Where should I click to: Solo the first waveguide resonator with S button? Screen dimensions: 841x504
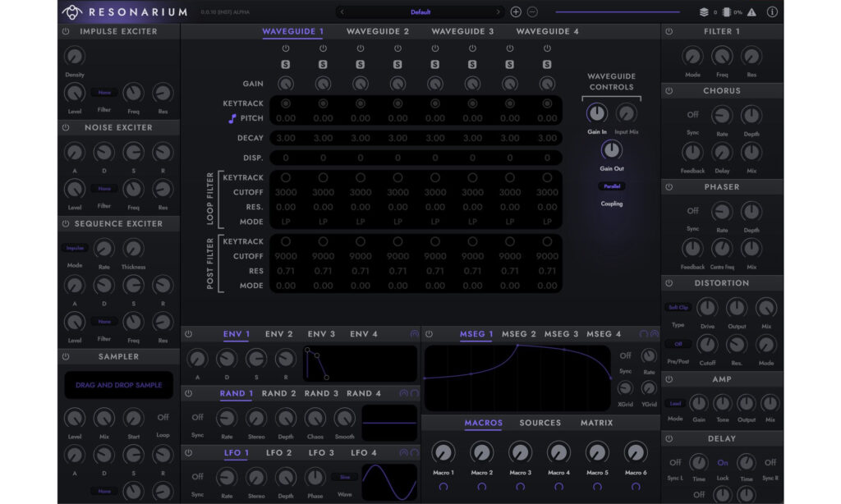[285, 64]
